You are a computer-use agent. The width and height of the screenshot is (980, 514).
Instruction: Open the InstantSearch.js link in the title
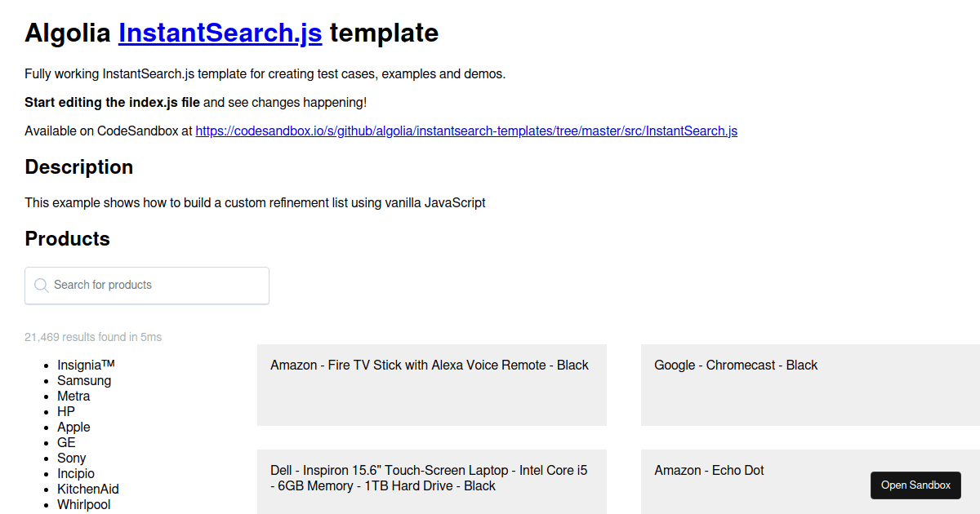[220, 33]
